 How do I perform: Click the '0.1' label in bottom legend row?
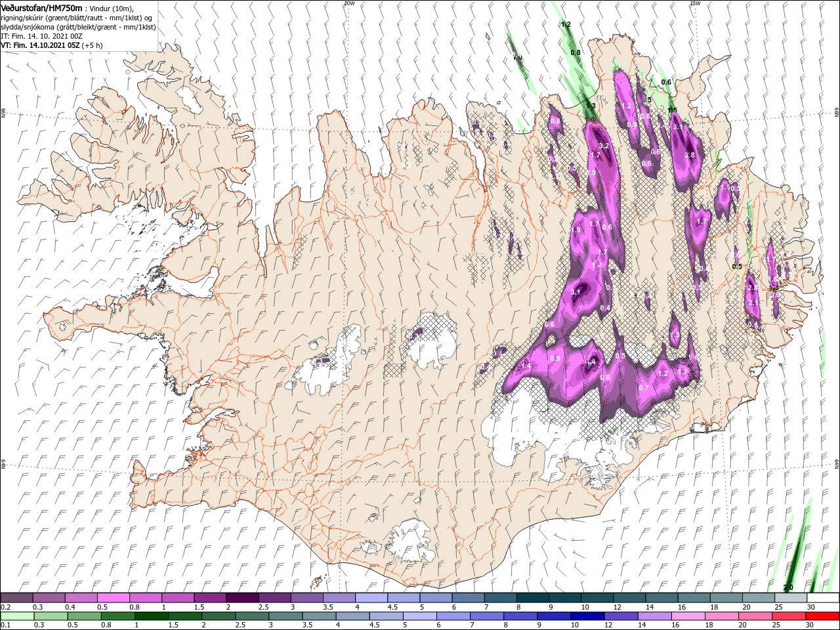pos(6,625)
